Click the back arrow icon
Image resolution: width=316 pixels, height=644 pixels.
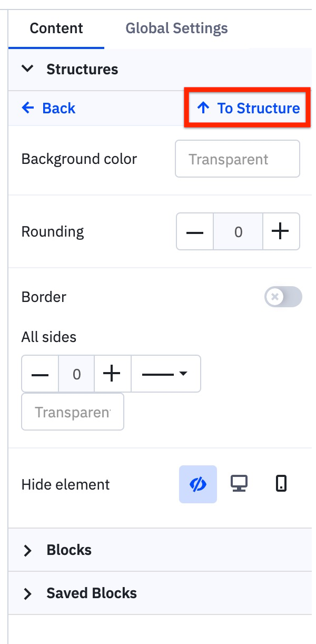[27, 108]
